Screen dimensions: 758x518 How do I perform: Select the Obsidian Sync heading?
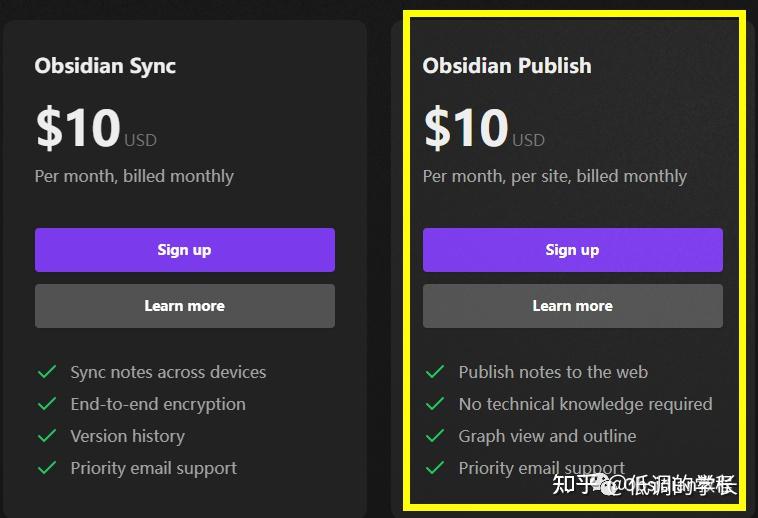(x=105, y=66)
